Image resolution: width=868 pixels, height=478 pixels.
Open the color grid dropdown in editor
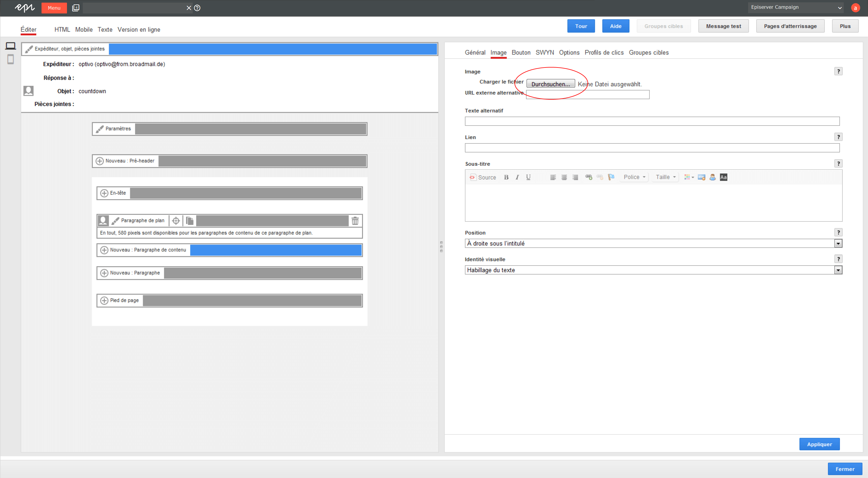pyautogui.click(x=689, y=177)
